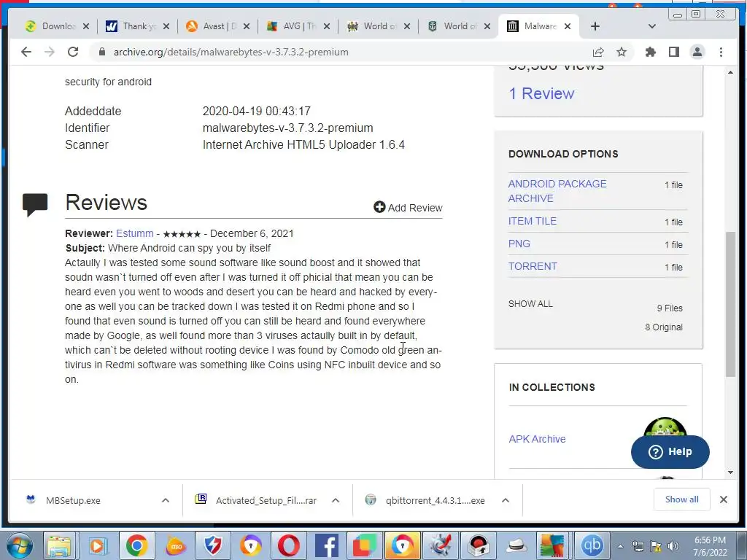747x560 pixels.
Task: Download the TORRENT file
Action: (532, 266)
